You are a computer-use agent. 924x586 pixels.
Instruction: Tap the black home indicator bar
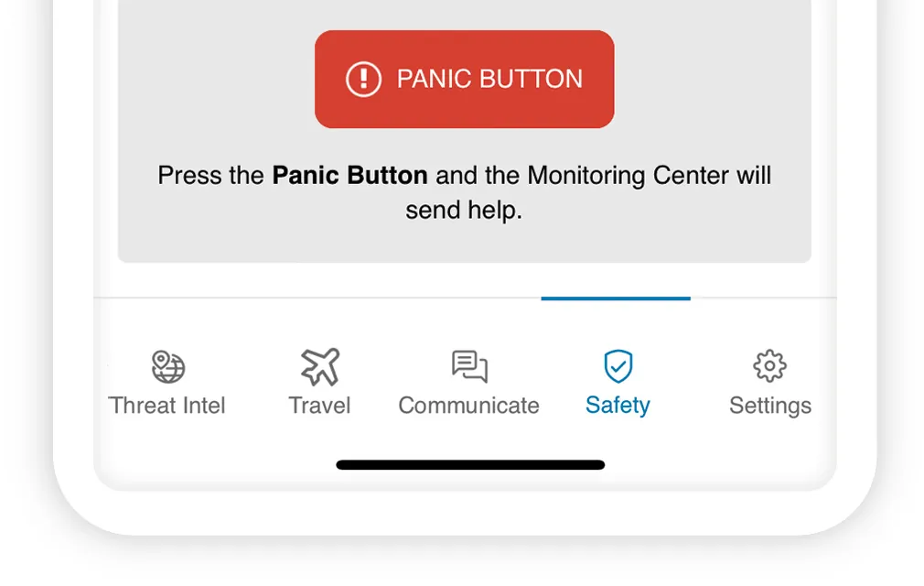point(470,465)
